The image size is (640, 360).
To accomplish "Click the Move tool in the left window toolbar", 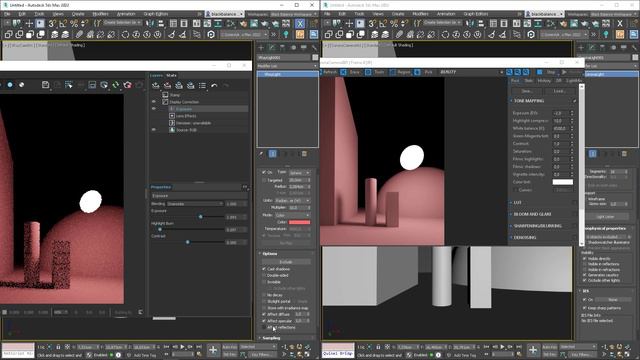I will point(29,24).
